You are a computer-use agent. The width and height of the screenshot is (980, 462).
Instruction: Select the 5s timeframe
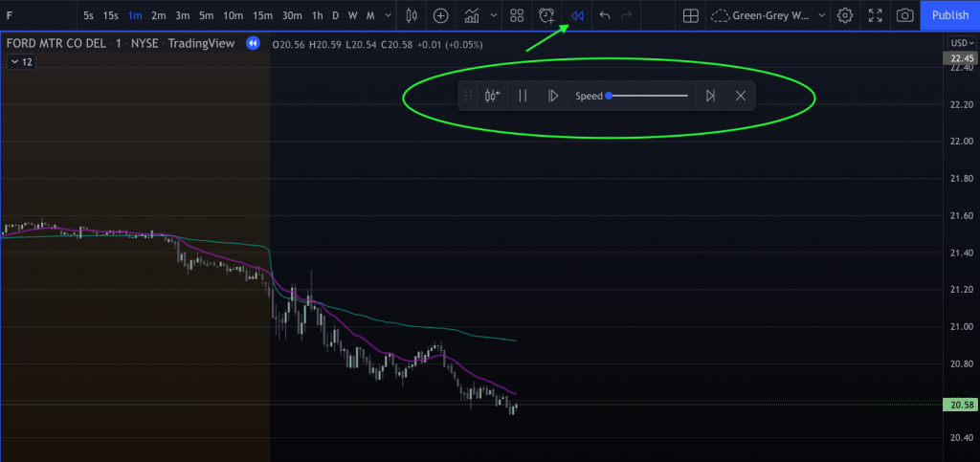[x=88, y=15]
